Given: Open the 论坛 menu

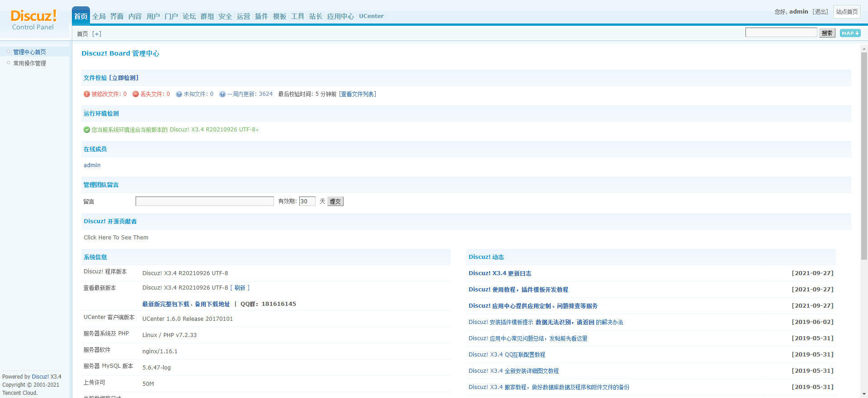Looking at the screenshot, I should tap(189, 16).
